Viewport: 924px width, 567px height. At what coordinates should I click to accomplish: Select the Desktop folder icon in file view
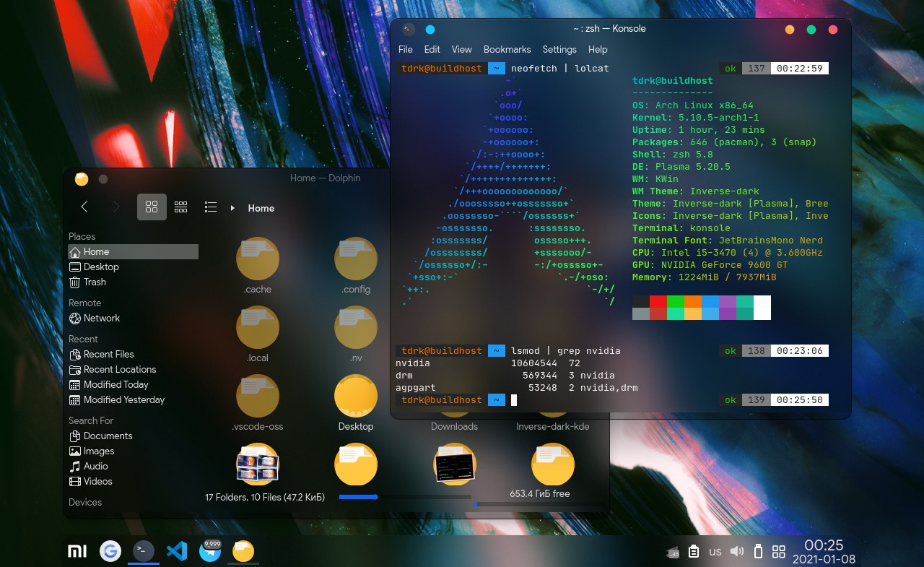point(356,396)
